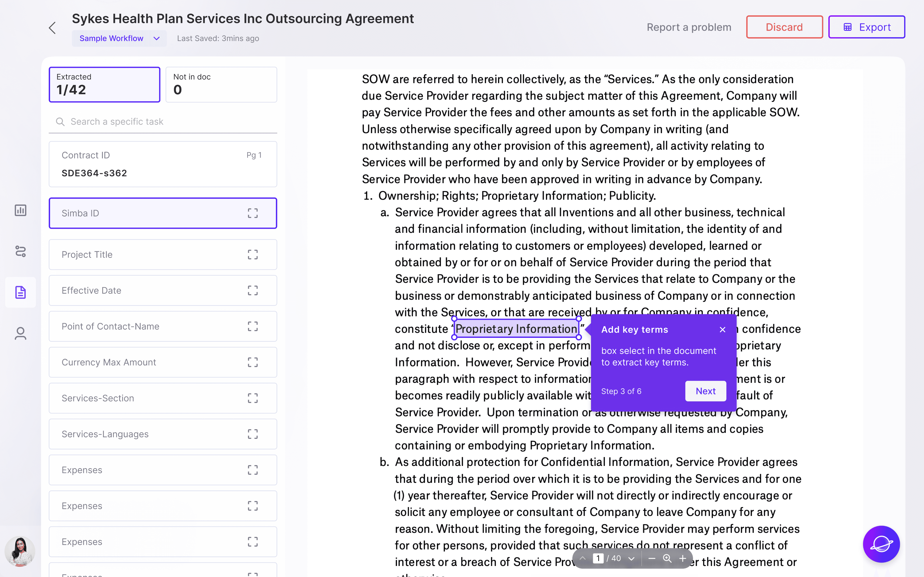Screen dimensions: 924x577
Task: Click box-select icon for Project Title
Action: (x=252, y=254)
